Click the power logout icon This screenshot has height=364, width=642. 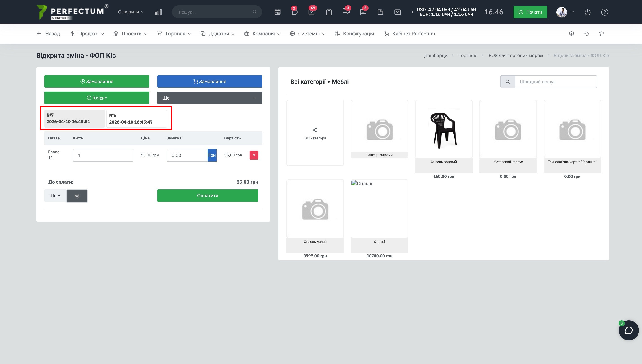pos(587,12)
